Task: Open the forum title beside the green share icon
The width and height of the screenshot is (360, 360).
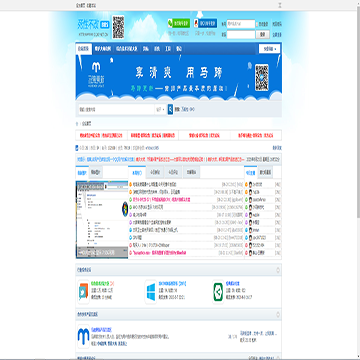Action: click(x=233, y=284)
